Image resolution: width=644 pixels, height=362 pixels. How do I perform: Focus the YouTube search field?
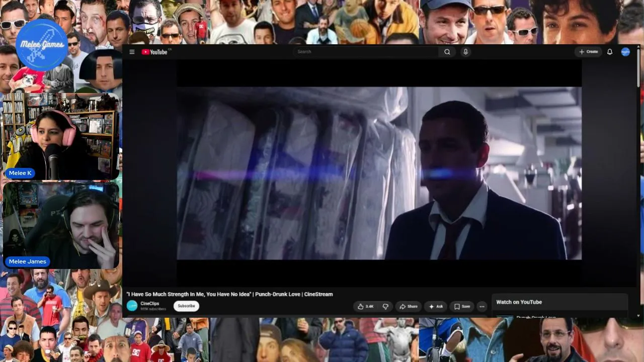366,52
